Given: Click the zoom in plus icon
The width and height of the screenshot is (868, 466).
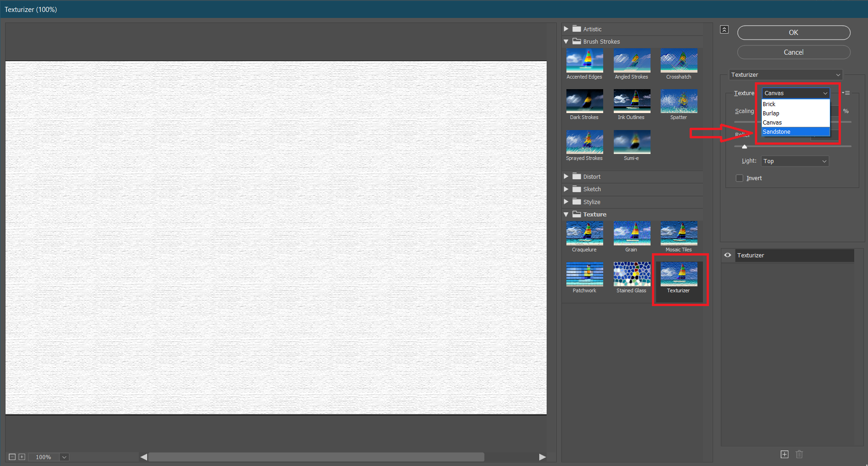Looking at the screenshot, I should [x=22, y=457].
